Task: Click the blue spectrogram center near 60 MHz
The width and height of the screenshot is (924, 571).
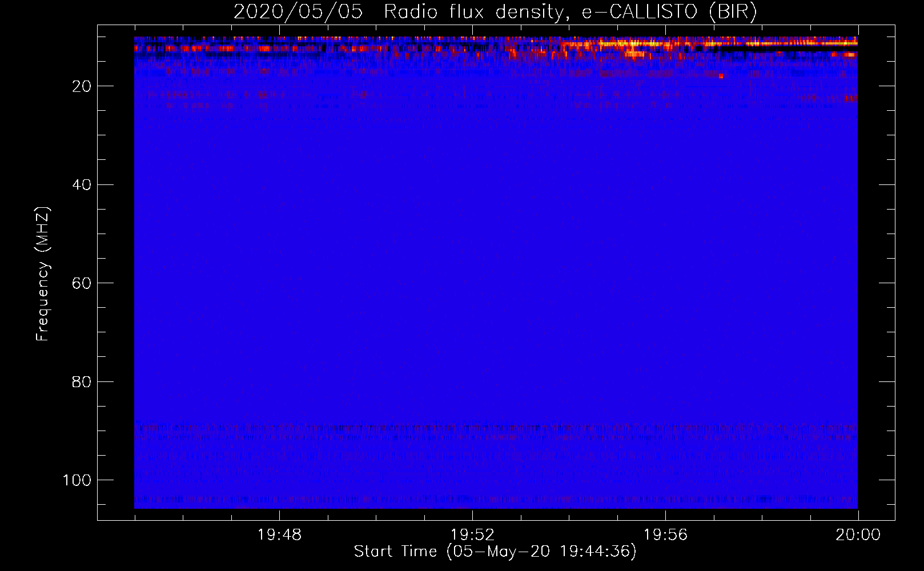Action: [x=496, y=283]
